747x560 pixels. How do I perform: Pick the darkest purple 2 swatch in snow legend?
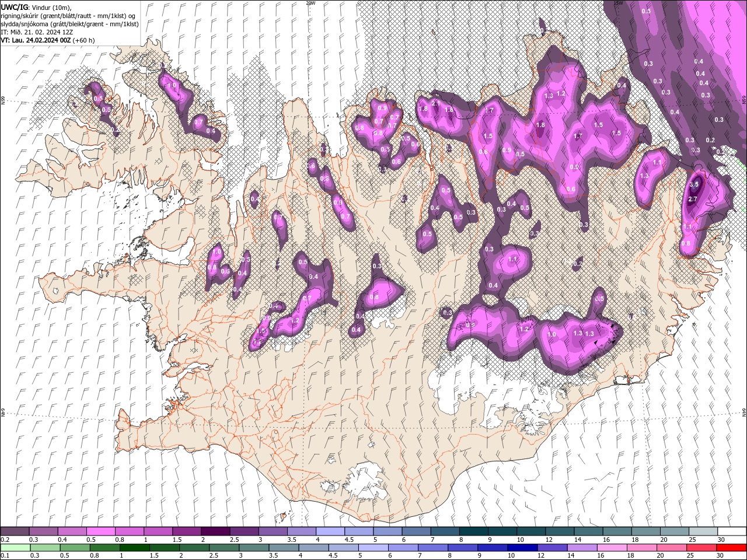coord(215,531)
